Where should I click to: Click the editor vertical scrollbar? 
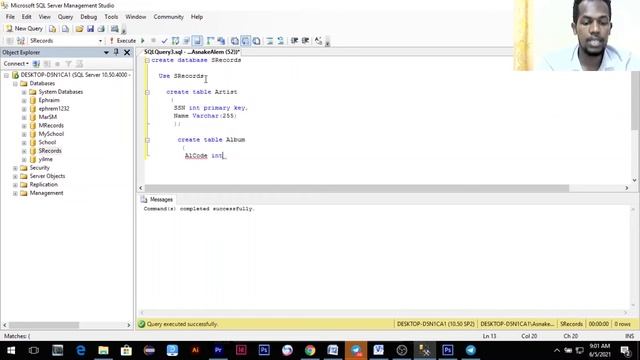[635, 100]
